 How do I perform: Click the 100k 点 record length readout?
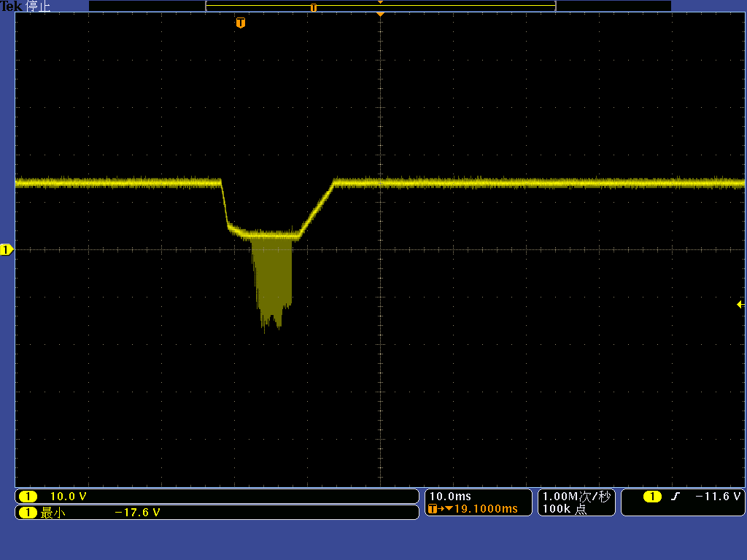point(565,509)
